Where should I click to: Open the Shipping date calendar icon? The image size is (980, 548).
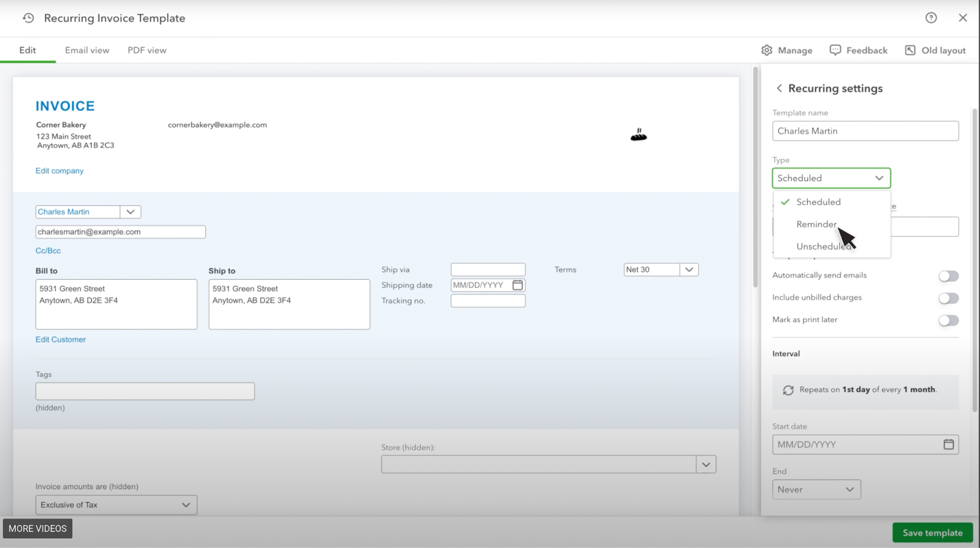(x=518, y=285)
